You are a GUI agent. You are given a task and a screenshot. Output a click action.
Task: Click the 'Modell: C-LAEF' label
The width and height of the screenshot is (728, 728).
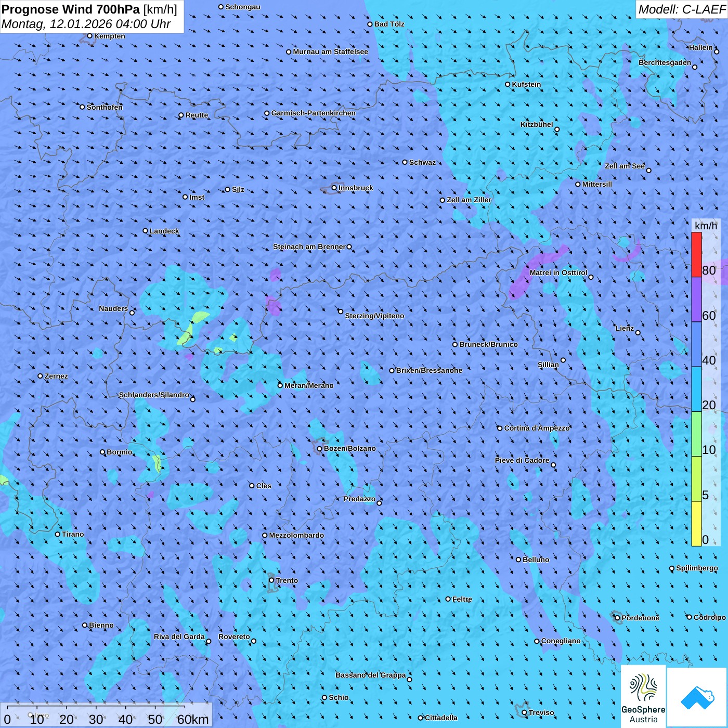tap(682, 9)
